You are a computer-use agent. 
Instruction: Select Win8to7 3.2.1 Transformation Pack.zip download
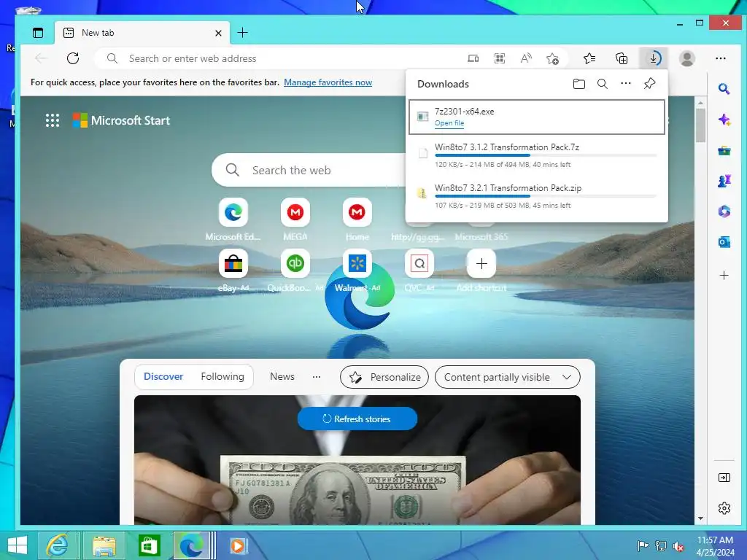[536, 196]
